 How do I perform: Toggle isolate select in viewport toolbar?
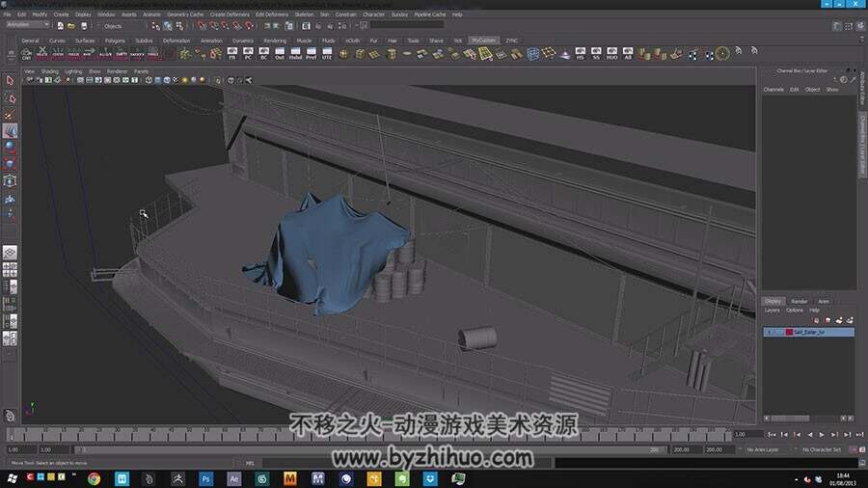click(219, 80)
